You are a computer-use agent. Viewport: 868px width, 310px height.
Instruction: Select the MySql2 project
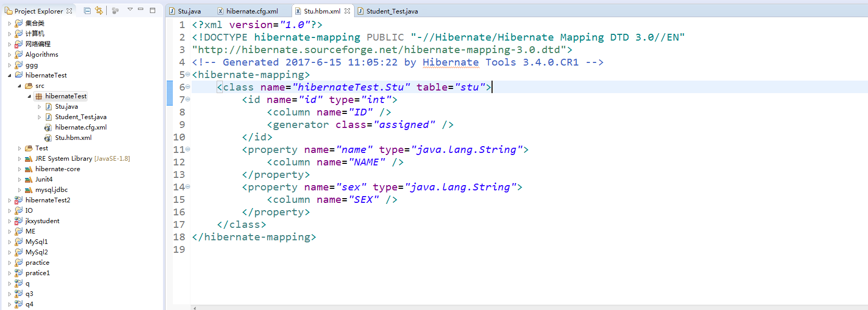pyautogui.click(x=36, y=252)
